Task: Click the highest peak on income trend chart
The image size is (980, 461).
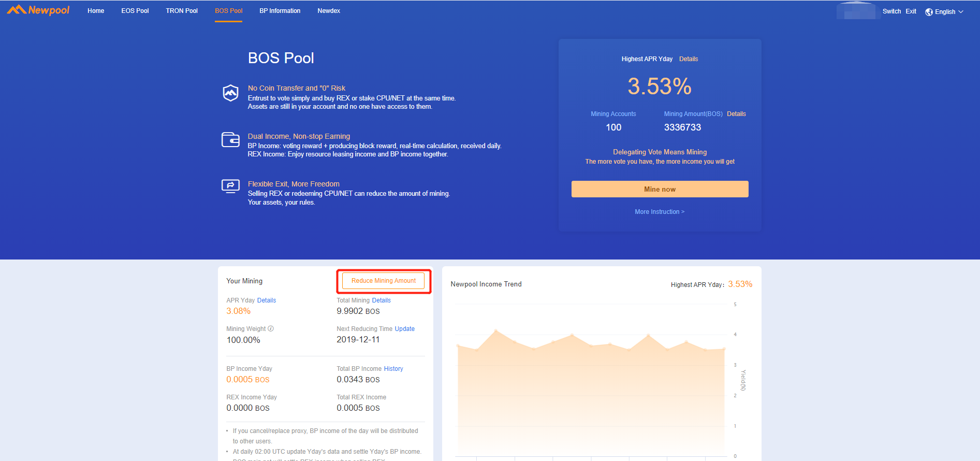Action: click(x=496, y=330)
